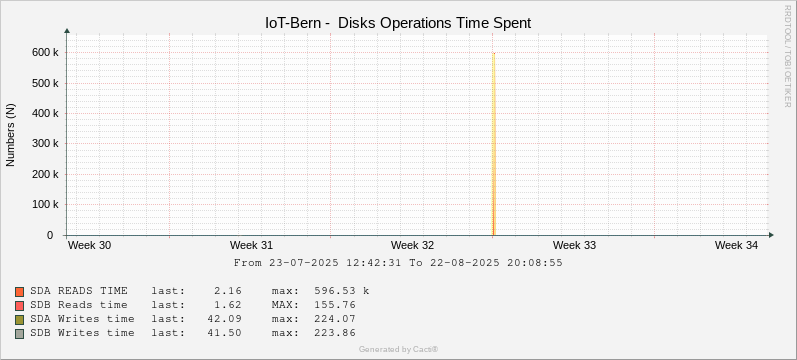Click the From-To date range text
The image size is (797, 360).
[398, 263]
